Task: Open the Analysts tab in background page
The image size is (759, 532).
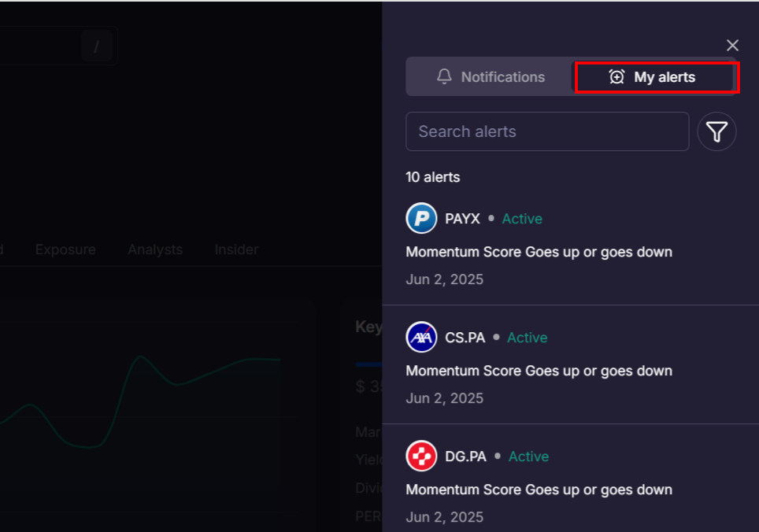Action: (x=155, y=249)
